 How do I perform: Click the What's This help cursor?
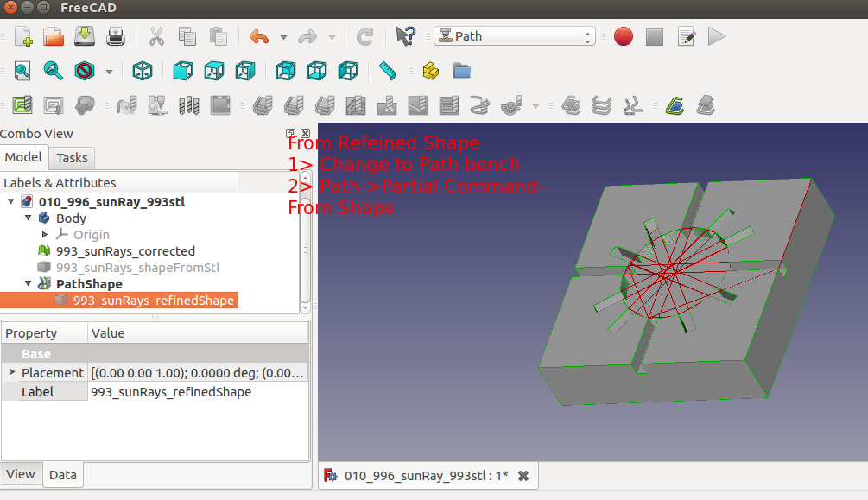click(x=405, y=36)
